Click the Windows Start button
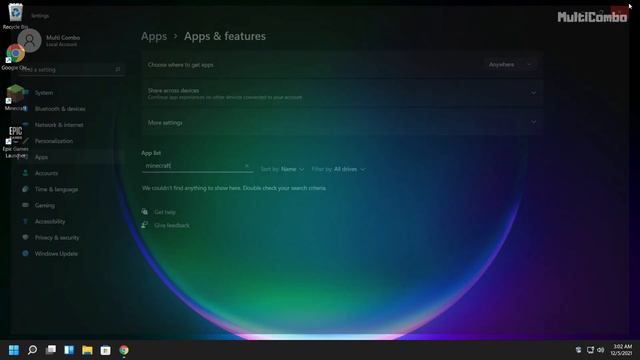 click(x=13, y=350)
